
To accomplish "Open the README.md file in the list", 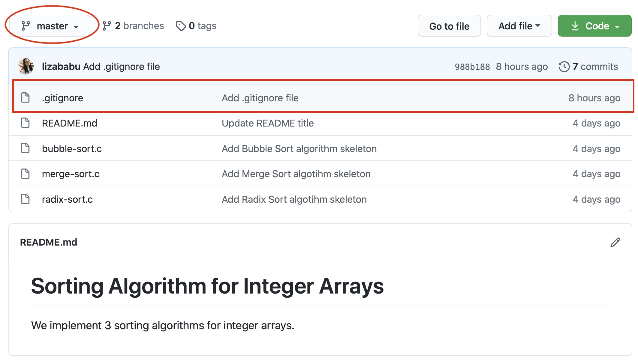I will (x=70, y=123).
